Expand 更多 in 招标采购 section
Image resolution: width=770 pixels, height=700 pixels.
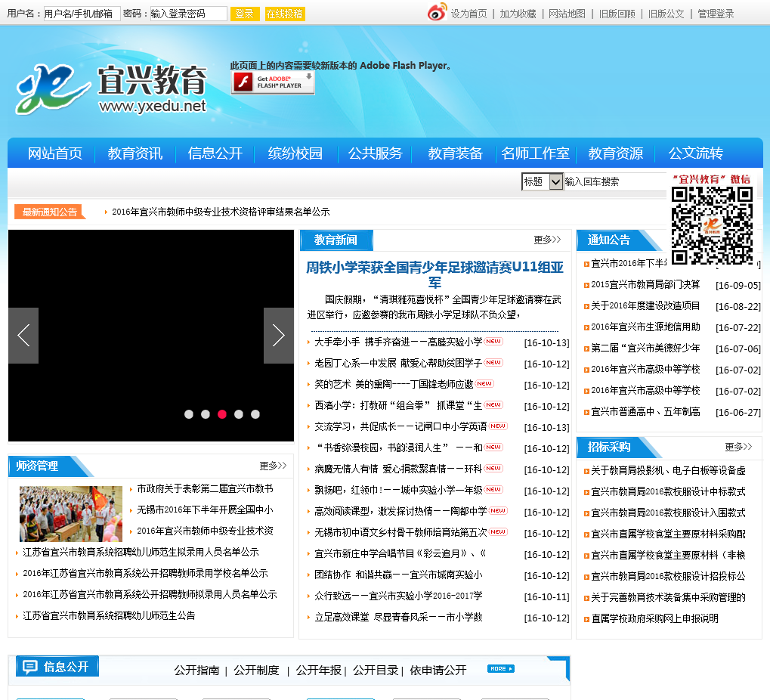click(738, 447)
